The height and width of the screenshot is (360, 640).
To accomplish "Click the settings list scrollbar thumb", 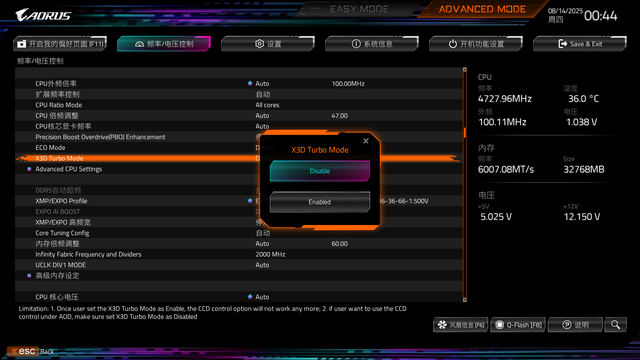I will coord(464,133).
